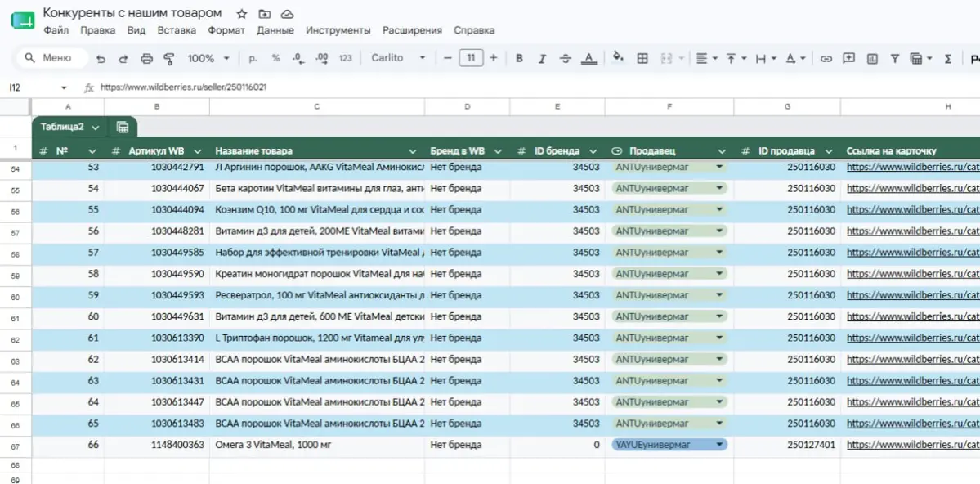The width and height of the screenshot is (980, 484).
Task: Open filter dropdown for ID продавца column
Action: coord(829,151)
